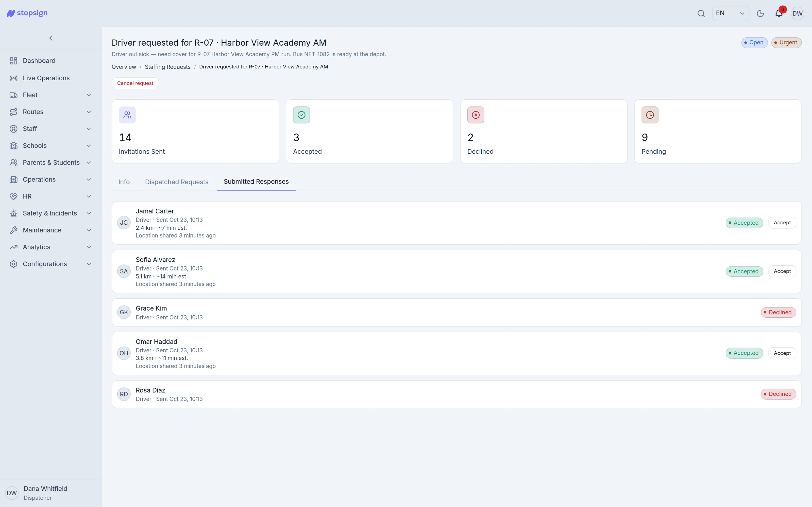Expand the Configurations menu section
Image resolution: width=812 pixels, height=507 pixels.
coord(50,264)
